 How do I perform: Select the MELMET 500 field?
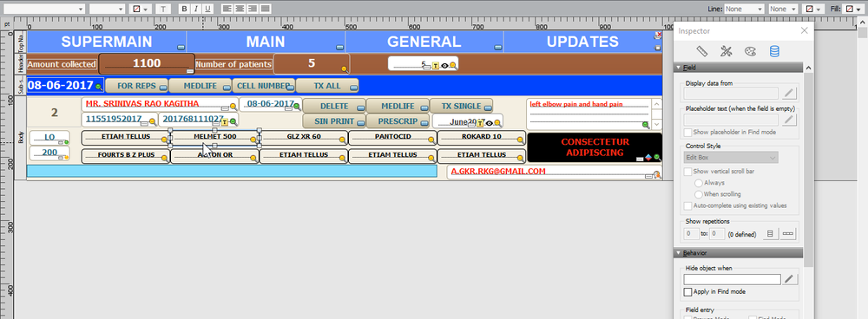point(214,138)
